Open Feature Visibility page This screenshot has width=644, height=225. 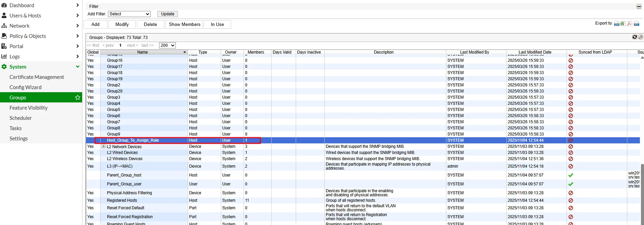29,108
